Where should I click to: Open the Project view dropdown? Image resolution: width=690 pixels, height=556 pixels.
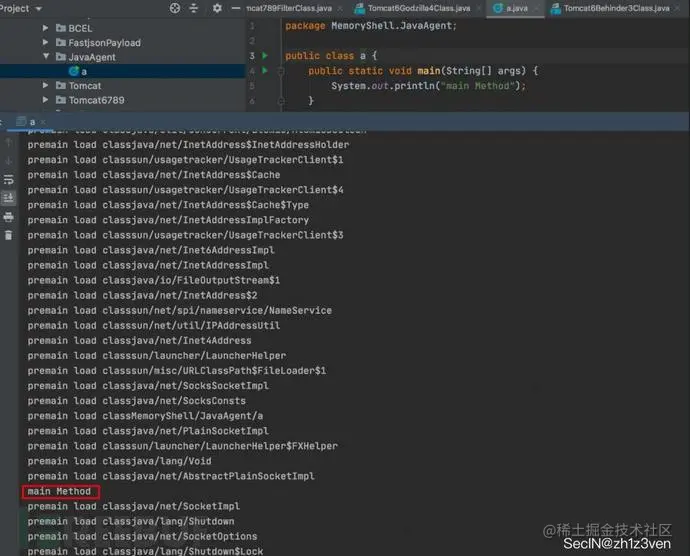coord(39,9)
